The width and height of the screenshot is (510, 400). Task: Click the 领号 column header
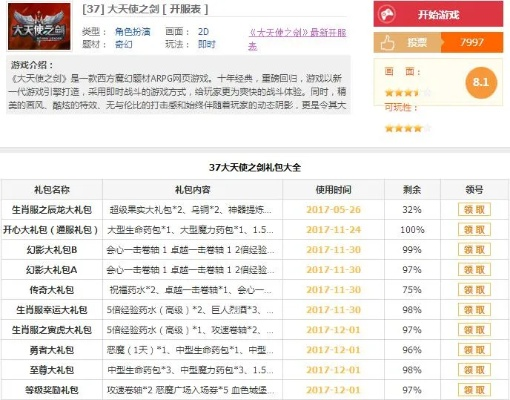point(474,190)
